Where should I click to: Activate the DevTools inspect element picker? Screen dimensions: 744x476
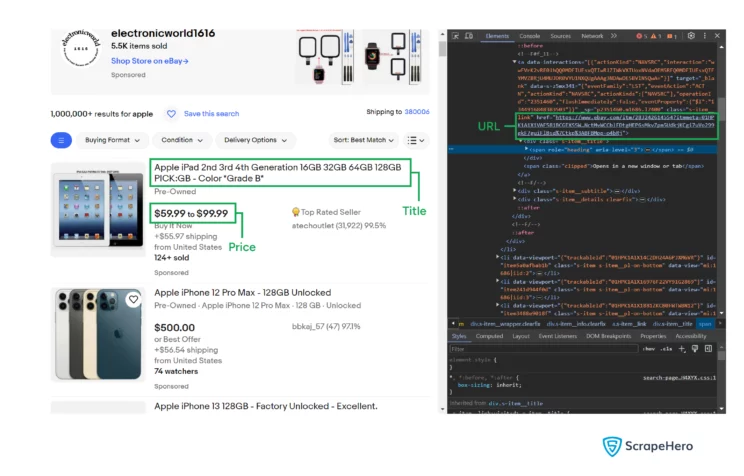pyautogui.click(x=455, y=36)
